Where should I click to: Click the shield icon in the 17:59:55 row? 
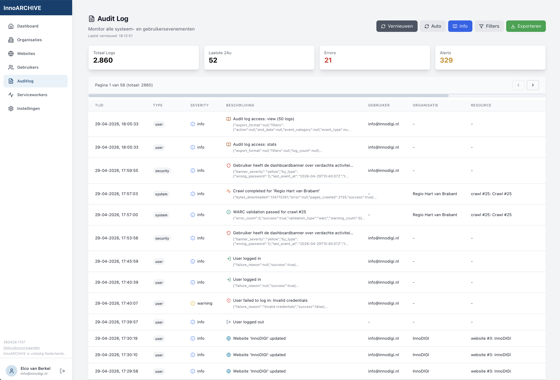pyautogui.click(x=229, y=165)
